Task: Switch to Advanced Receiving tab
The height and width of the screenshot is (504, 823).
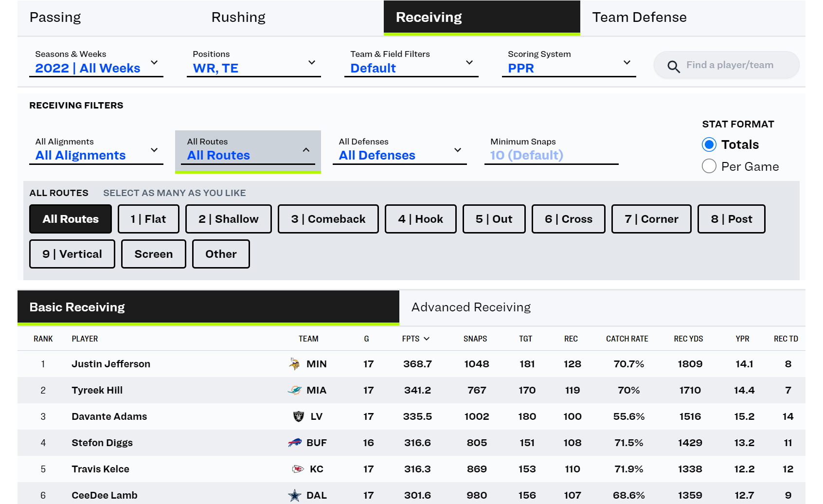Action: click(602, 307)
